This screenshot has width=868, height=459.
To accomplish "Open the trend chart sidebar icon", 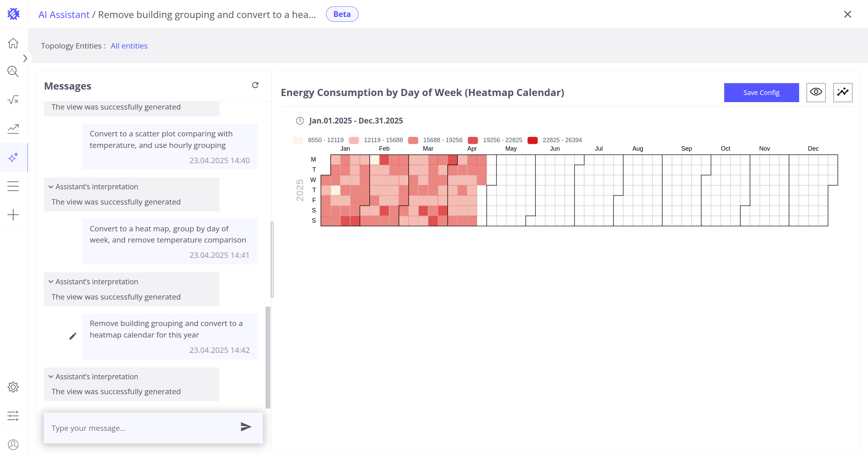I will [x=13, y=129].
